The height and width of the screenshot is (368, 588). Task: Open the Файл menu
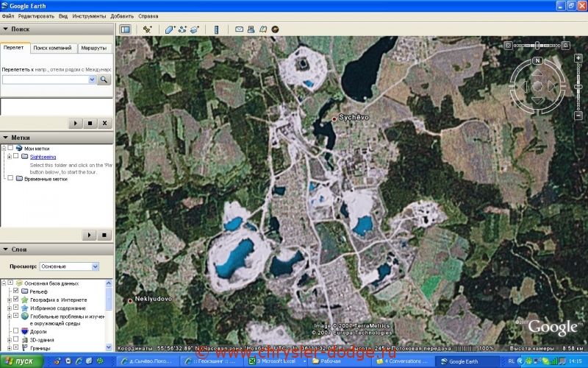(8, 16)
